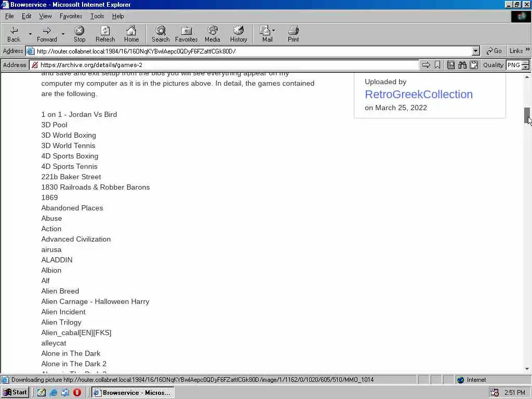Screen dimensions: 532x399
Task: Focus the IE address field with router URL
Action: 253,51
